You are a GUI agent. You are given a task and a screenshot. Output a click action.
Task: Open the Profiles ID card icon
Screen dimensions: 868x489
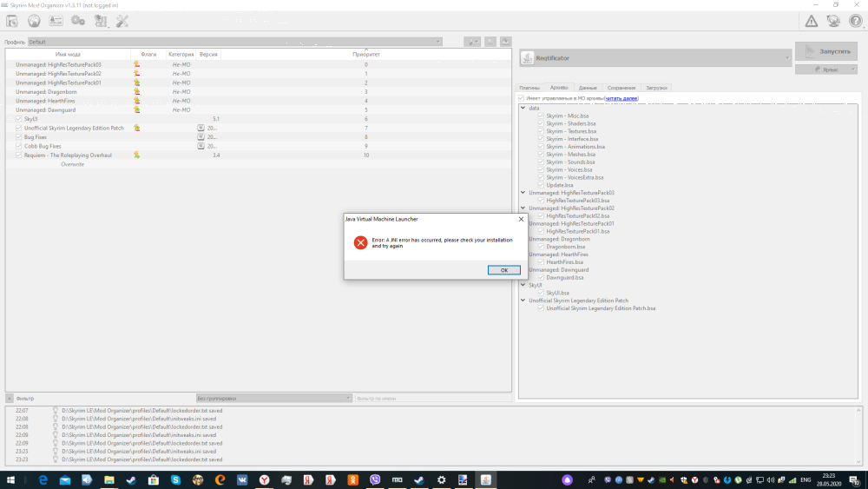point(56,21)
